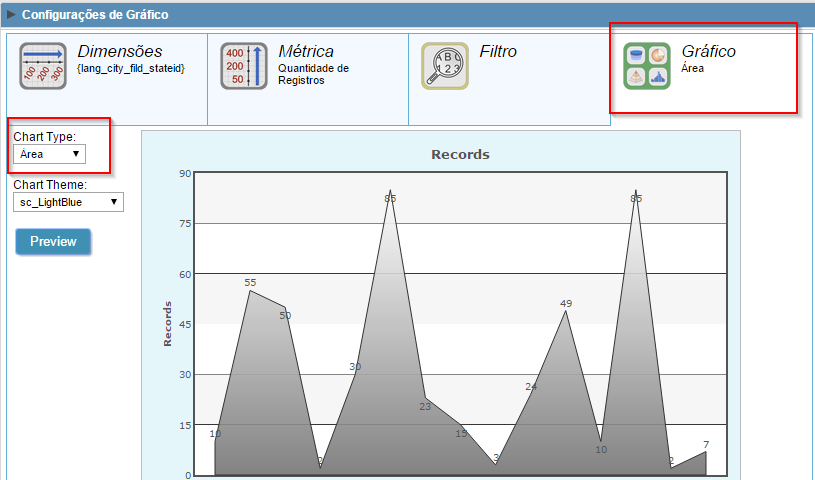Click the Gráfico chart types icon

(x=646, y=66)
